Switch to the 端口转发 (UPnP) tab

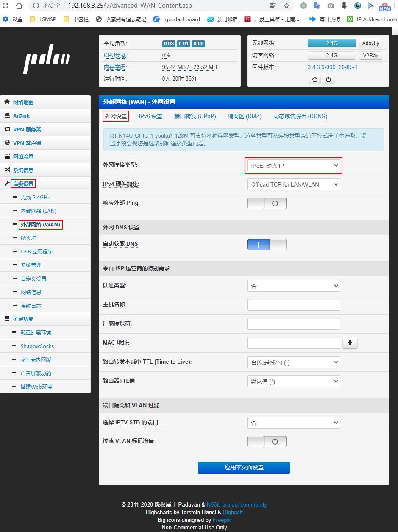(x=195, y=116)
